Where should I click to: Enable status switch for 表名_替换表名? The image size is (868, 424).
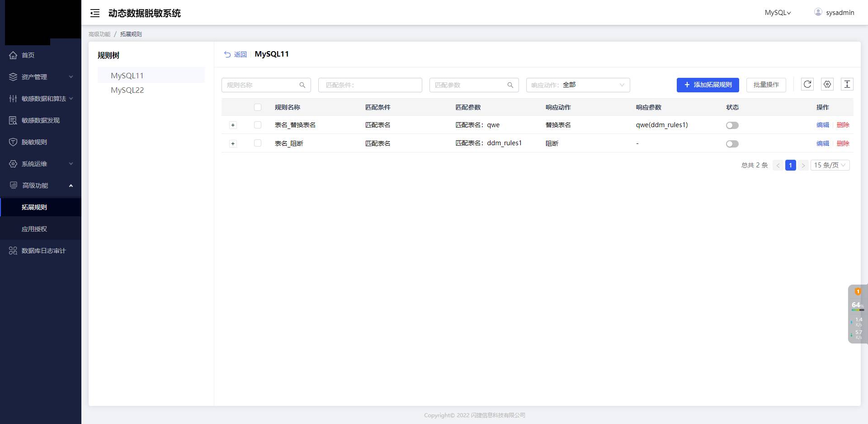tap(732, 125)
